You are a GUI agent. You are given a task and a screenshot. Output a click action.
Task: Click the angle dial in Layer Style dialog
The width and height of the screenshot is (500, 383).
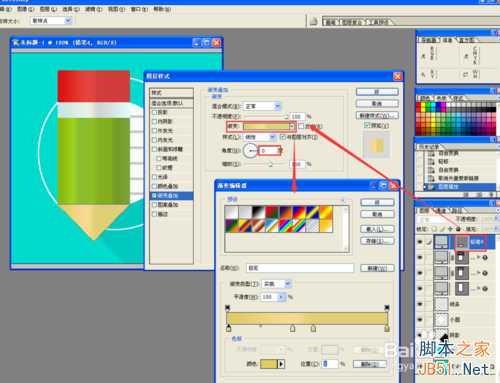pos(250,151)
